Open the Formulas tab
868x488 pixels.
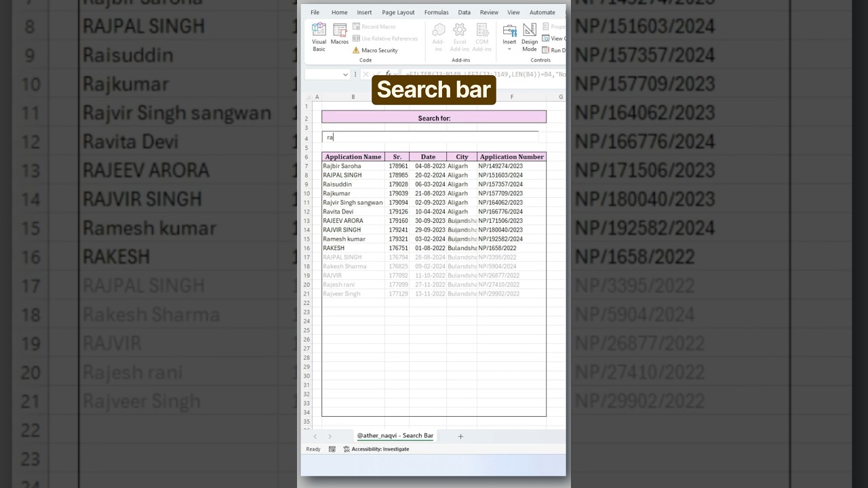coord(436,12)
